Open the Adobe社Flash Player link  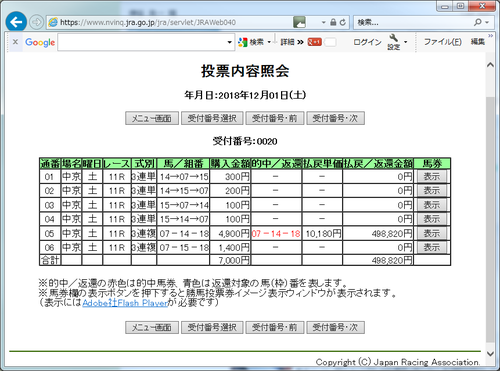pos(125,303)
